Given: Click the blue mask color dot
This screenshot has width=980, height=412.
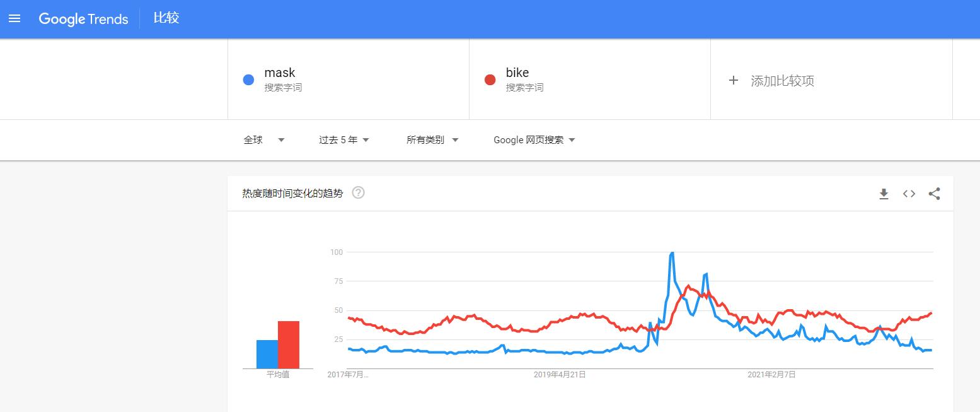Looking at the screenshot, I should pyautogui.click(x=248, y=80).
